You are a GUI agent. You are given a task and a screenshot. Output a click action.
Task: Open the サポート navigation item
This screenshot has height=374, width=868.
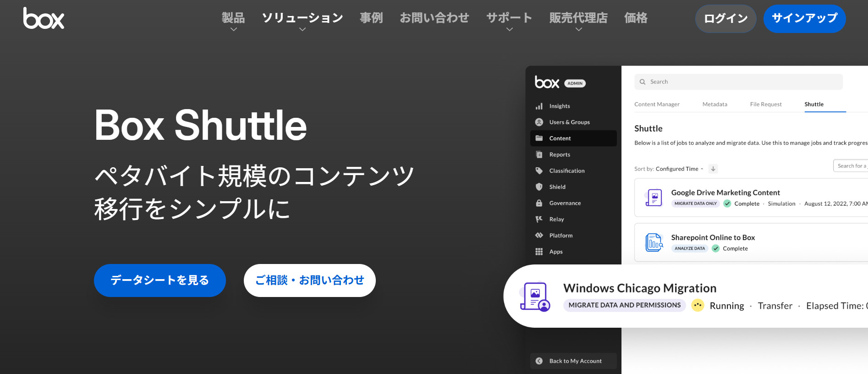(510, 18)
